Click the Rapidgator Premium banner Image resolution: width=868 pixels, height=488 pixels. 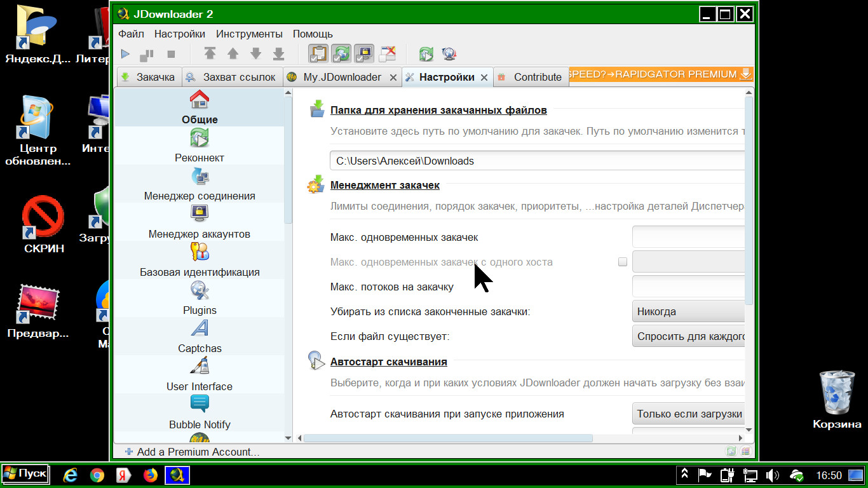point(661,74)
